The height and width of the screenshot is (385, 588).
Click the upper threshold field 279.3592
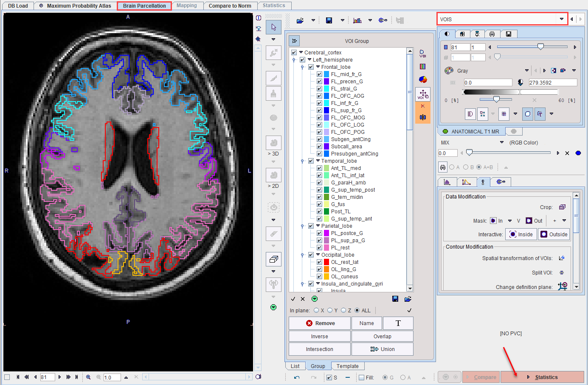pyautogui.click(x=553, y=82)
